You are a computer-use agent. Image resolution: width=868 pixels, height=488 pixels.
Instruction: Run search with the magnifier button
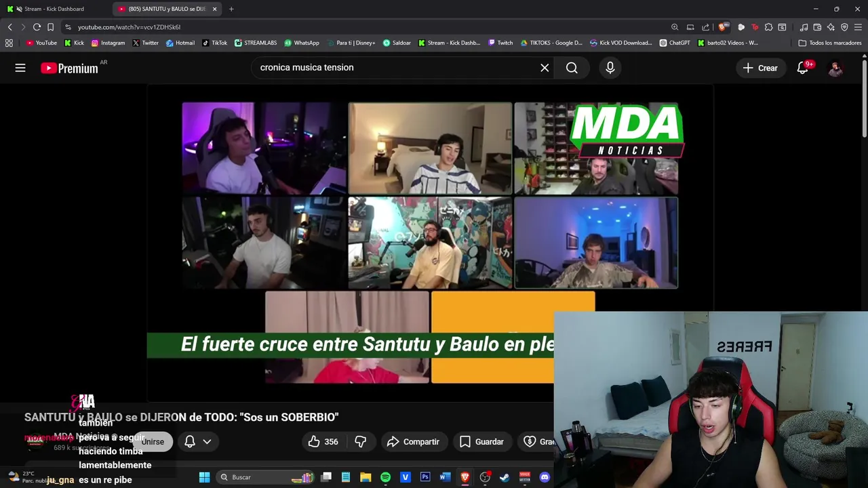(572, 68)
